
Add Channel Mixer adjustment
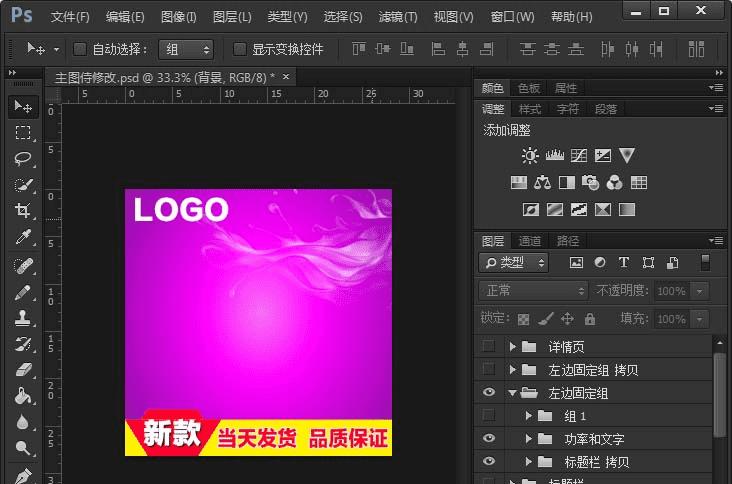[614, 182]
